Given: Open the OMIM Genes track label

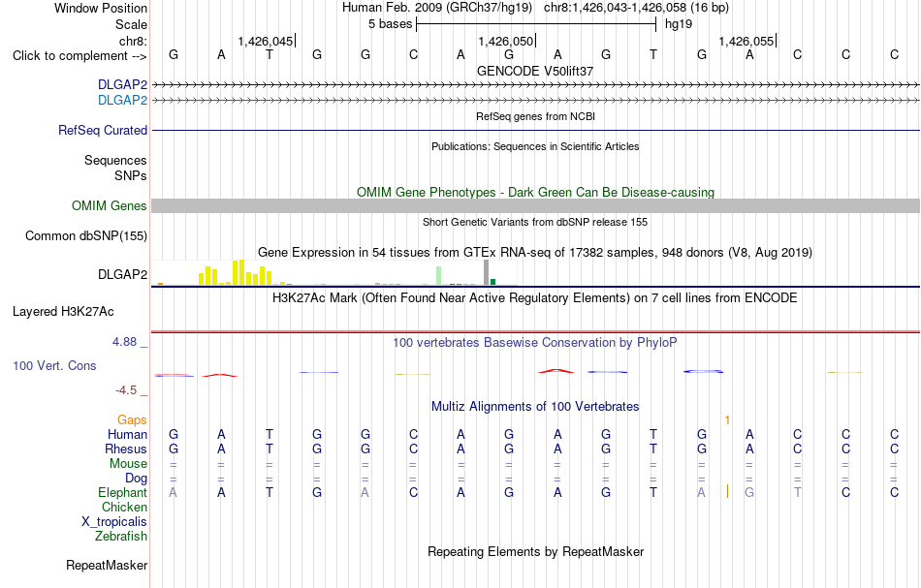Looking at the screenshot, I should (109, 206).
